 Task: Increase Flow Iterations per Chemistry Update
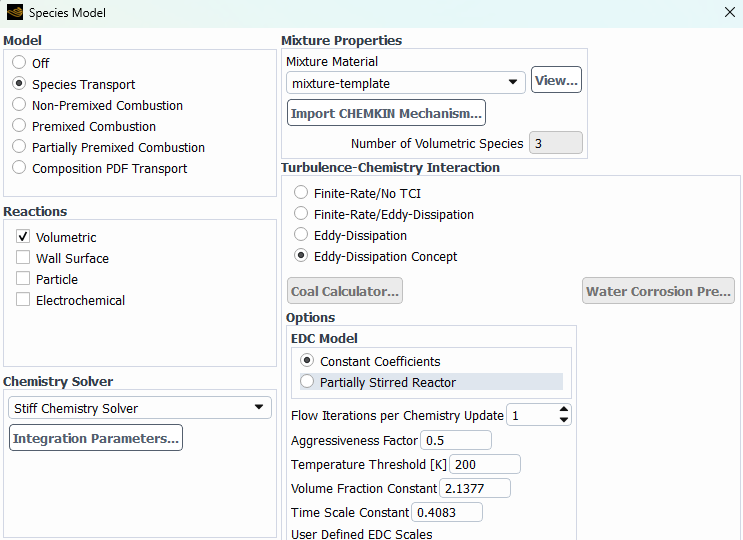564,410
